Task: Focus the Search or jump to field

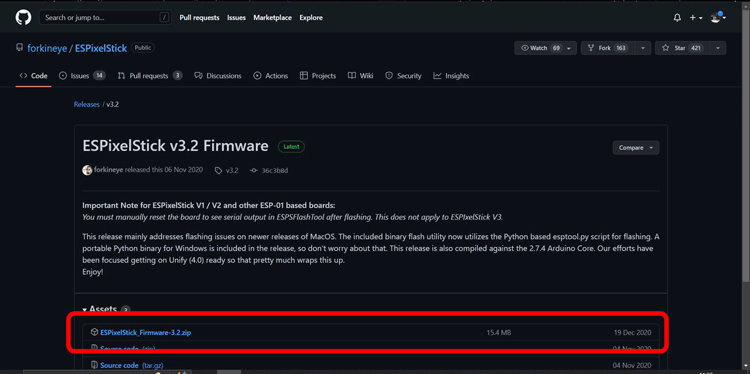Action: tap(106, 18)
